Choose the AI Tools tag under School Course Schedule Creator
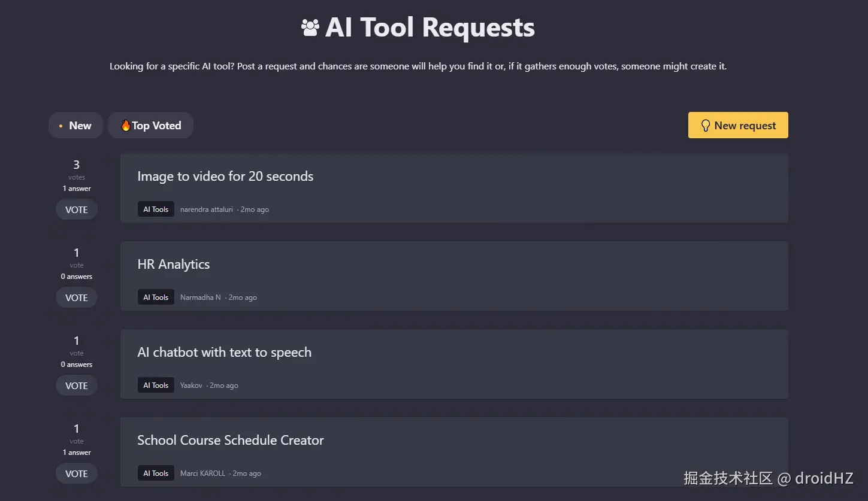 click(x=156, y=473)
